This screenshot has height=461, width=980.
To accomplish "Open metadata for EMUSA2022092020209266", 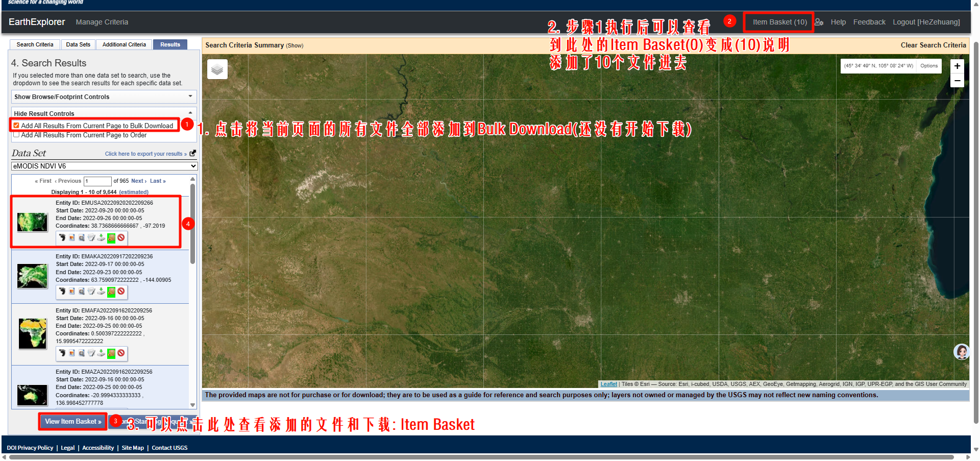I will [x=91, y=237].
